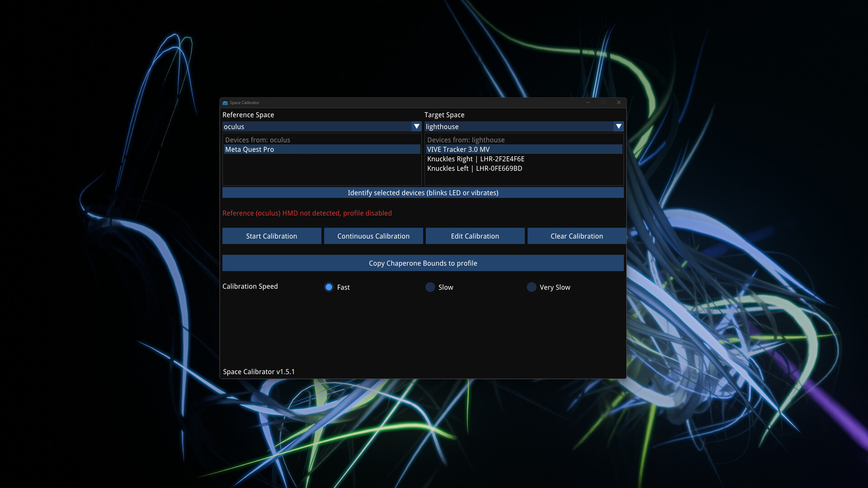Enable Continuous Calibration

[x=373, y=236]
